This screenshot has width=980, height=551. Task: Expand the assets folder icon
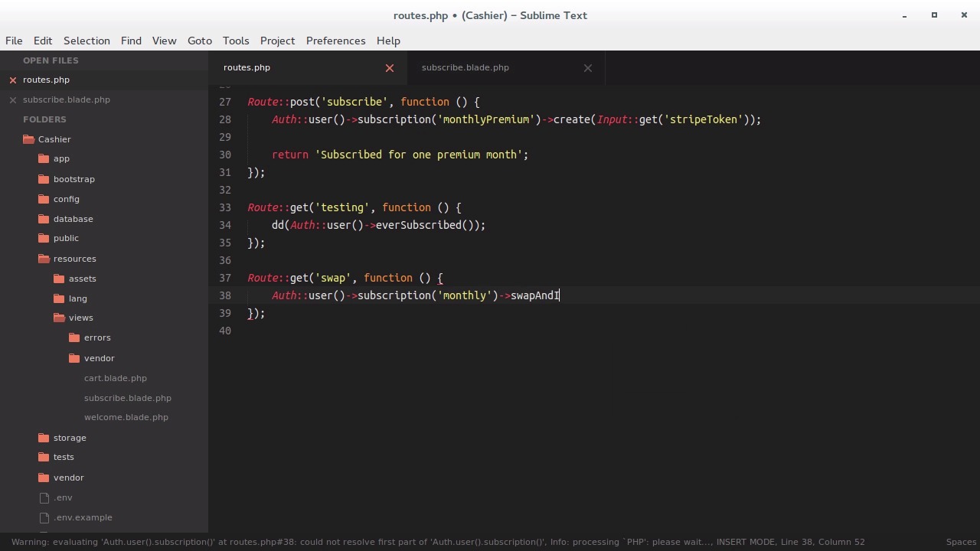coord(59,279)
